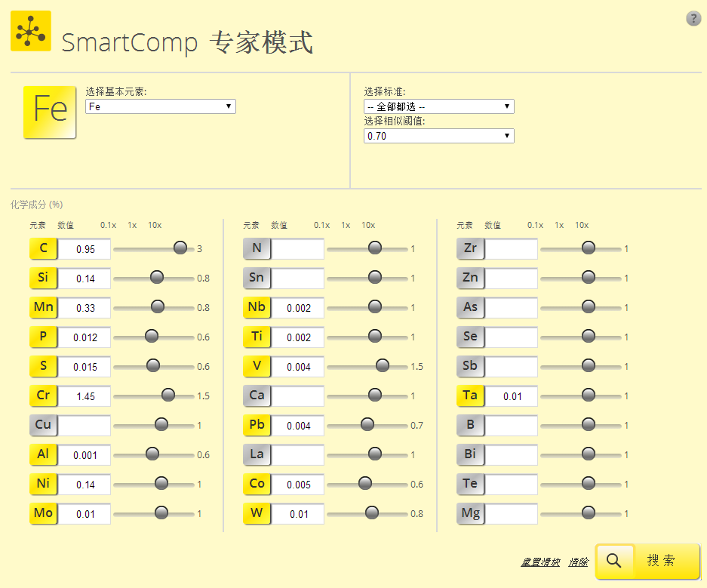Click the 重置滑块 reset sliders link
This screenshot has height=588, width=707.
[x=540, y=562]
